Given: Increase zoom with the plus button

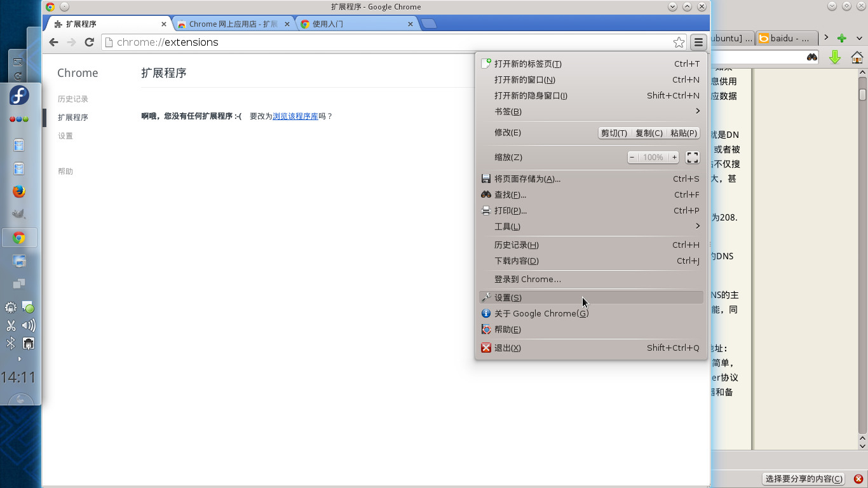Looking at the screenshot, I should point(674,157).
